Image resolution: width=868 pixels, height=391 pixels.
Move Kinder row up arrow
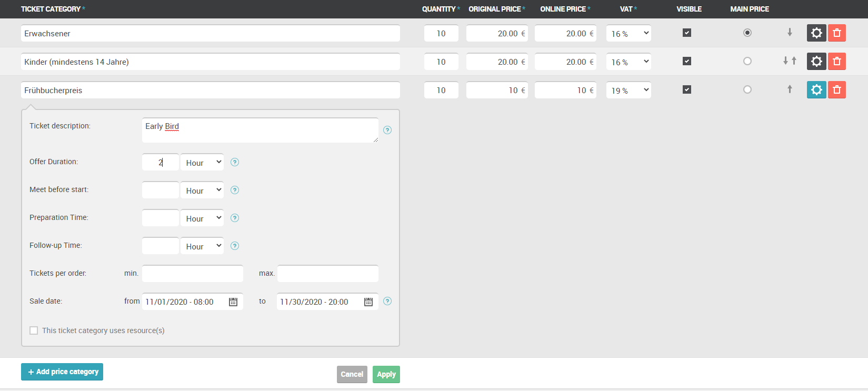click(x=794, y=61)
